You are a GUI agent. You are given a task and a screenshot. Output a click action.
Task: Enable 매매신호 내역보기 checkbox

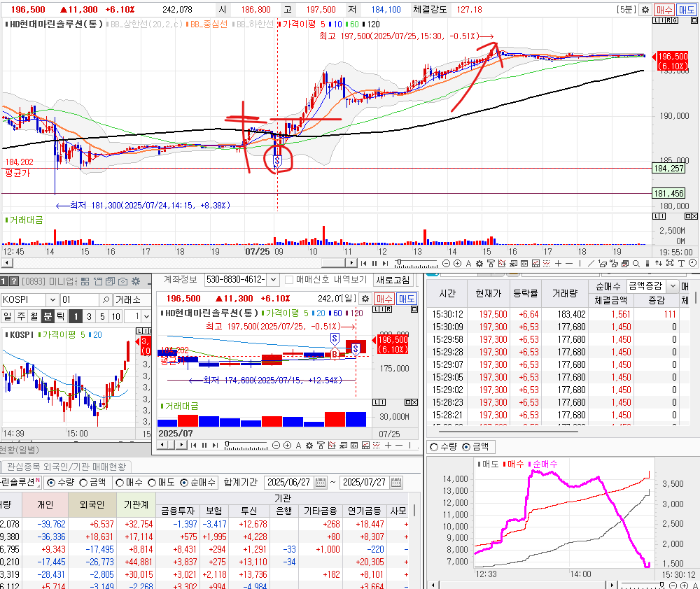coord(289,280)
